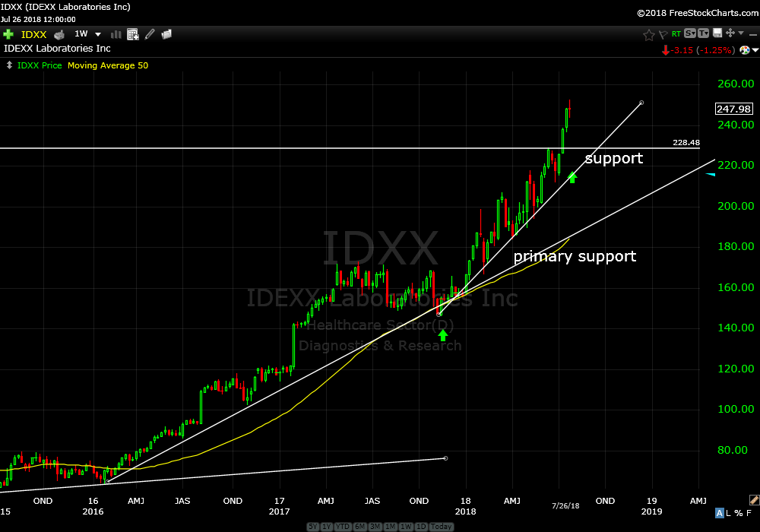The height and width of the screenshot is (532, 760).
Task: Toggle RT real-time data indicator
Action: pos(675,33)
